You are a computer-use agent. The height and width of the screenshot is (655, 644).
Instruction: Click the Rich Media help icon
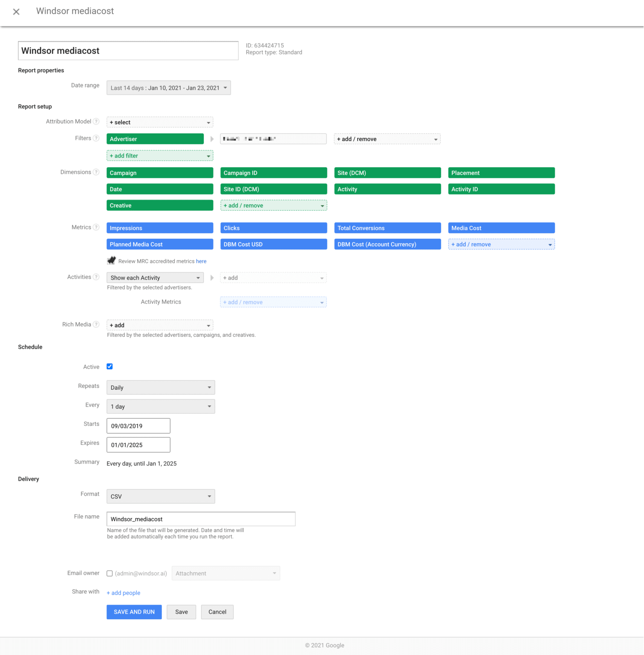(x=96, y=324)
